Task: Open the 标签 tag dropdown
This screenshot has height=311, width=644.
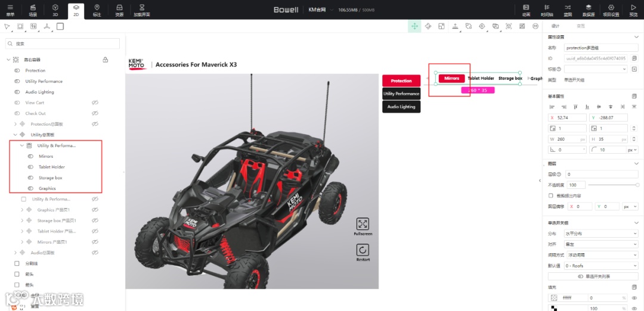Action: pos(596,69)
